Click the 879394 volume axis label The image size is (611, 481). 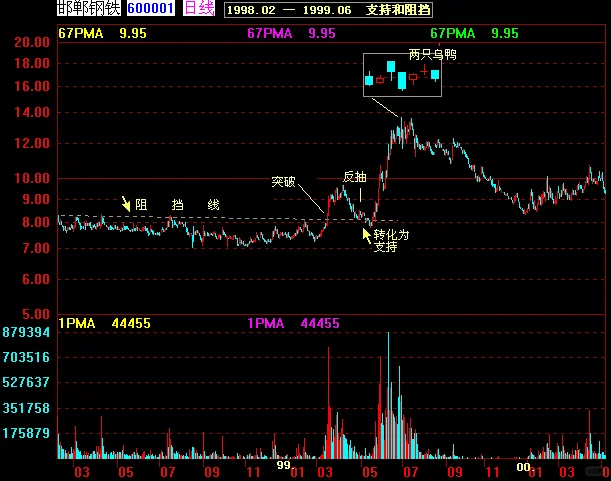tap(26, 332)
